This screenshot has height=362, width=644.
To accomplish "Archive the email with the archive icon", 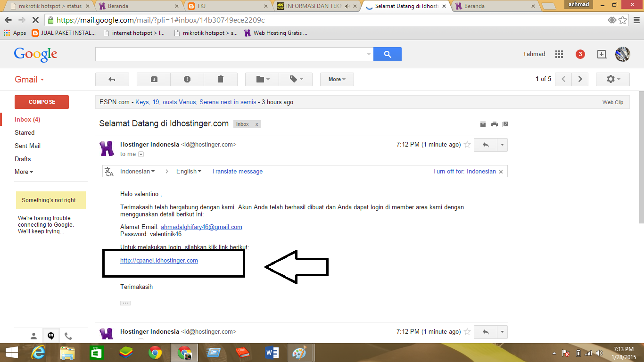I will pyautogui.click(x=154, y=79).
